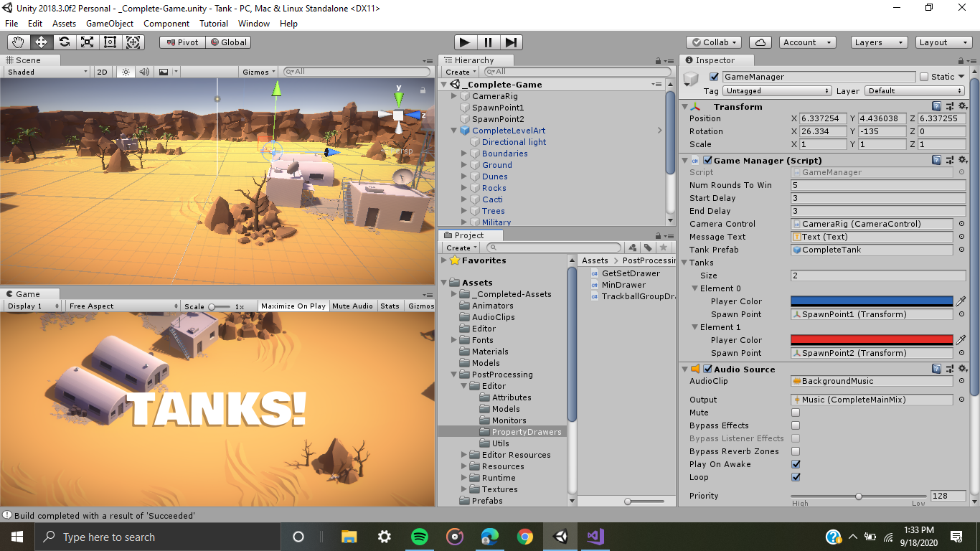This screenshot has height=551, width=980.
Task: Select the Hierarchy tab
Action: [474, 60]
